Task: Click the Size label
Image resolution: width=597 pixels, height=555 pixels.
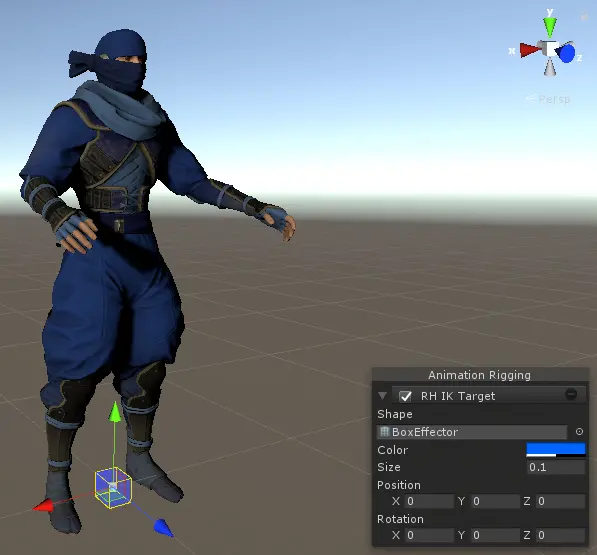Action: (389, 467)
